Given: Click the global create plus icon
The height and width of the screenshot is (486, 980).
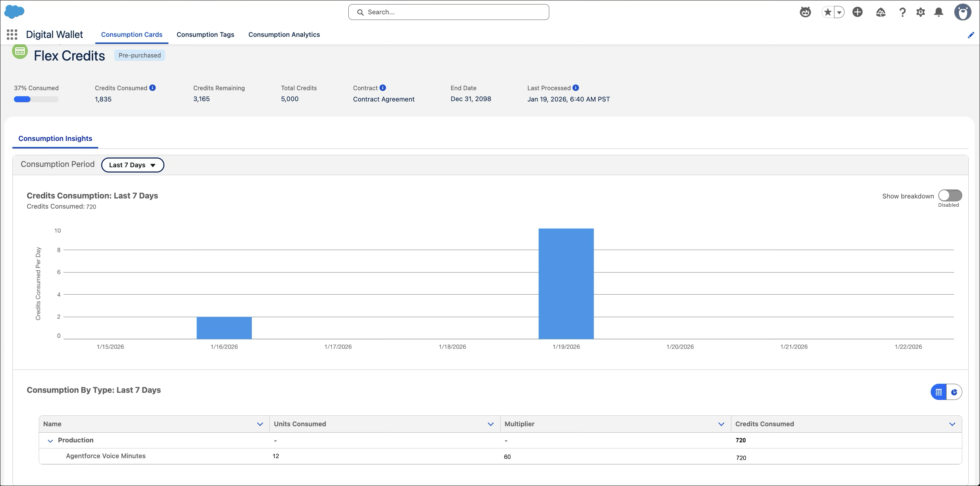Looking at the screenshot, I should 857,12.
